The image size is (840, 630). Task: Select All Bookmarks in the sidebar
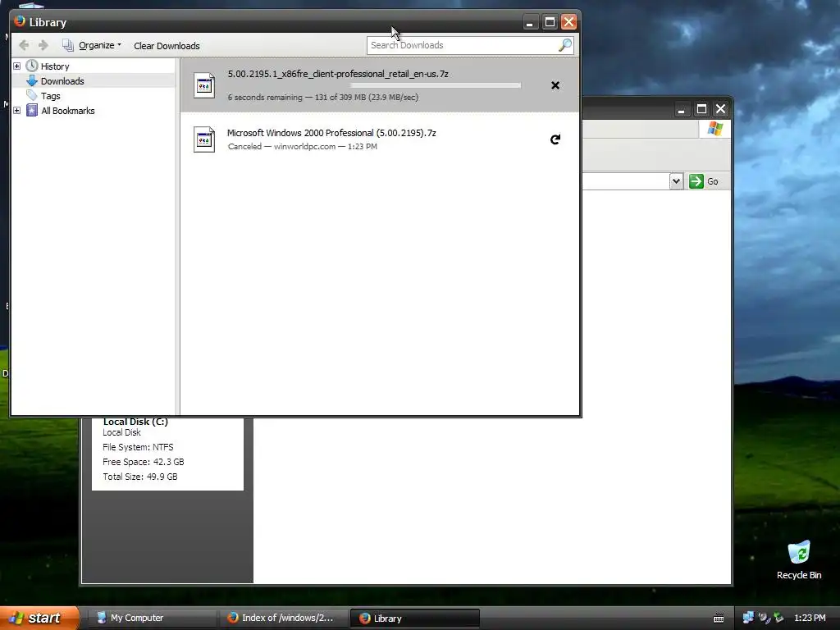pyautogui.click(x=68, y=111)
